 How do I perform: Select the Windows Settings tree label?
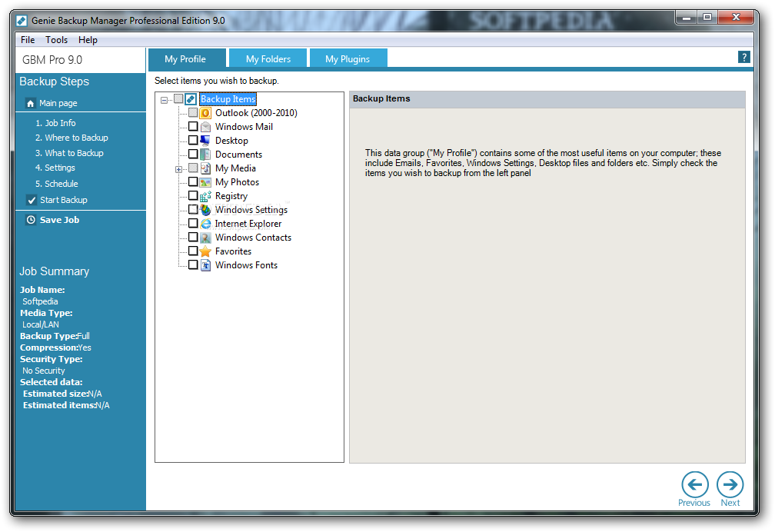[251, 210]
